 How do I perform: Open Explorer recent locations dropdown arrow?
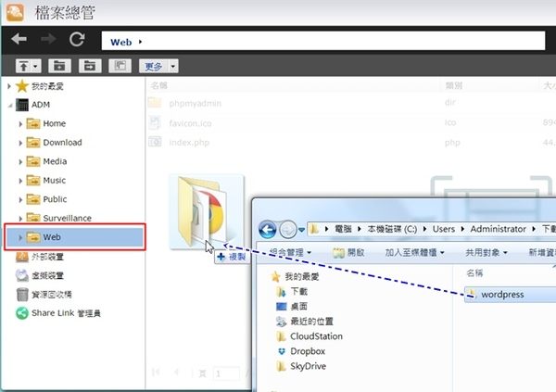pyautogui.click(x=301, y=230)
